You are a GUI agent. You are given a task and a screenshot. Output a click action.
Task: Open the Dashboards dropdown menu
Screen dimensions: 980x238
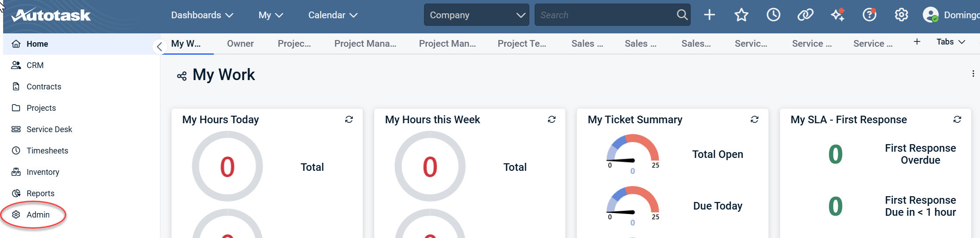[202, 15]
